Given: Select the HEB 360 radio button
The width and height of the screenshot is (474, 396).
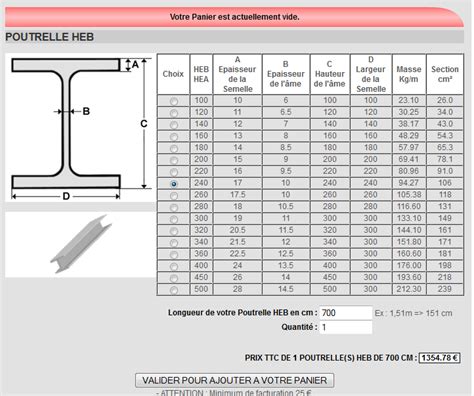Looking at the screenshot, I should (174, 255).
